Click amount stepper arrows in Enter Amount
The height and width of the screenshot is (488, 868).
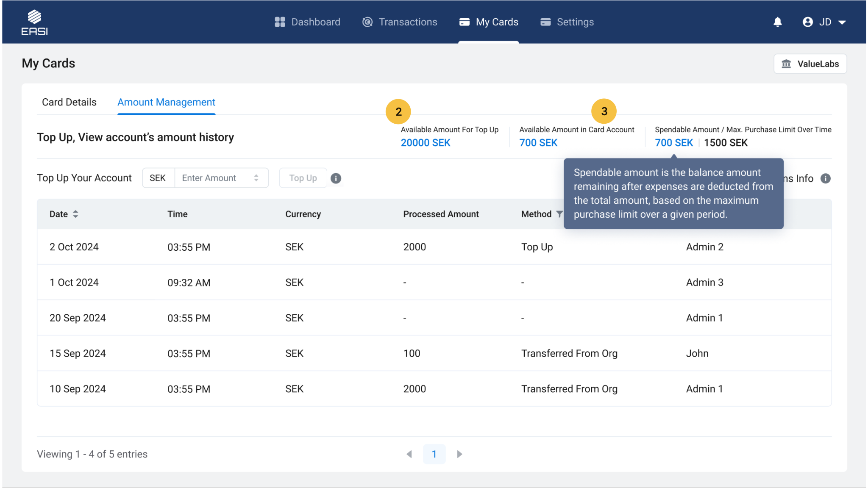[x=256, y=178]
